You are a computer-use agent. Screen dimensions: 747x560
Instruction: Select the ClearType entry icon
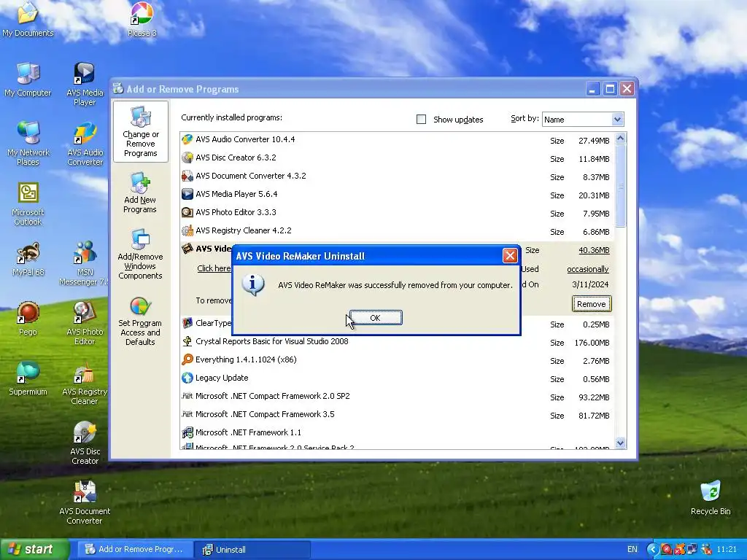tap(187, 323)
